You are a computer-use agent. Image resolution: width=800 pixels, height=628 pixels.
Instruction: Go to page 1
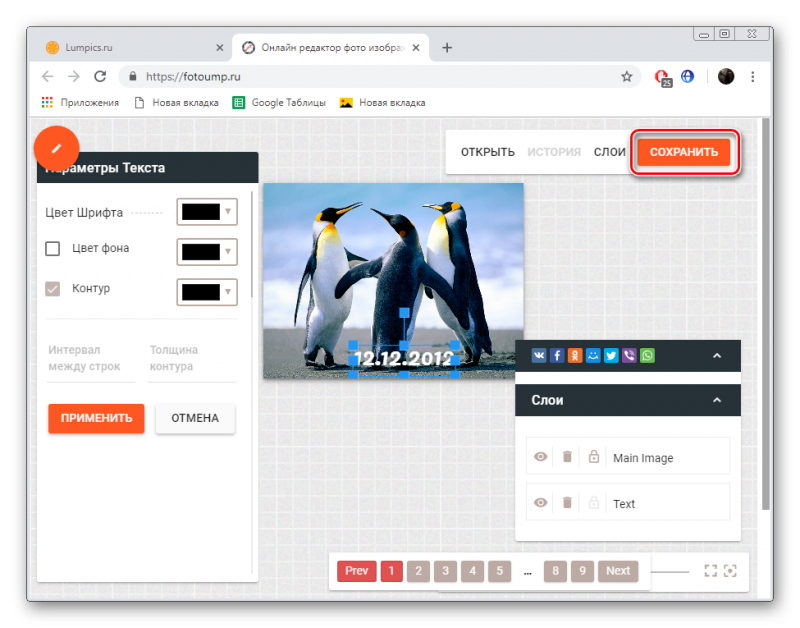click(x=392, y=571)
